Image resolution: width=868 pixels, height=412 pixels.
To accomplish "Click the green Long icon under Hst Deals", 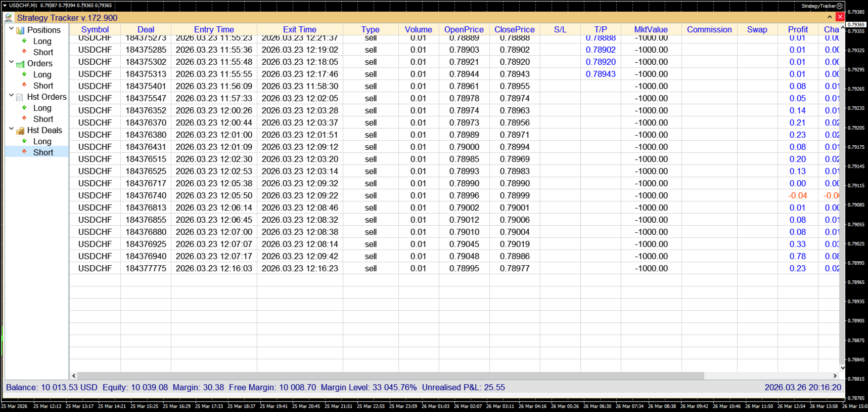I will pyautogui.click(x=24, y=141).
